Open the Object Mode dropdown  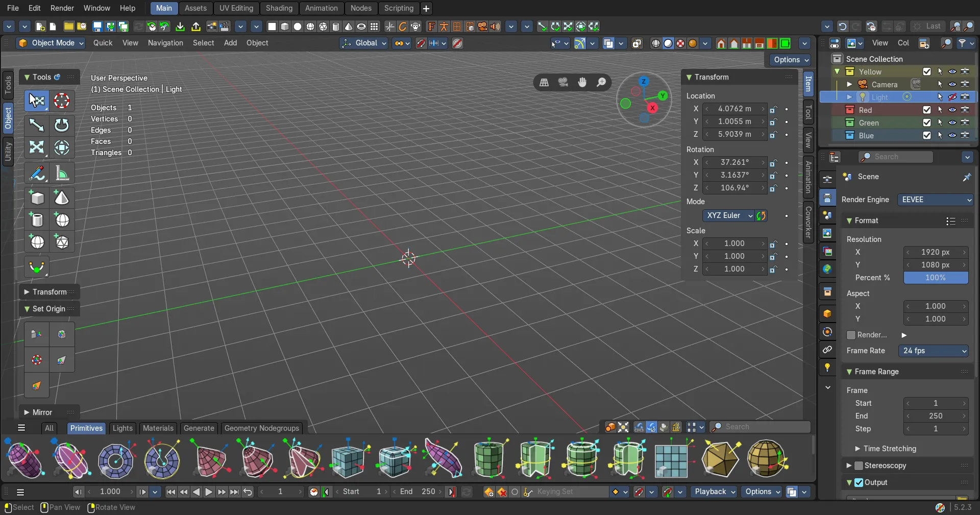(51, 43)
